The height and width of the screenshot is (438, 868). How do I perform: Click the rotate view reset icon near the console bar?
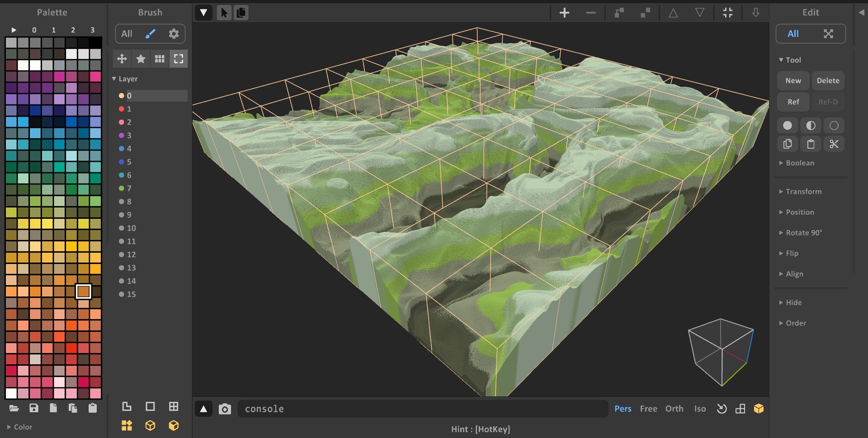(722, 408)
